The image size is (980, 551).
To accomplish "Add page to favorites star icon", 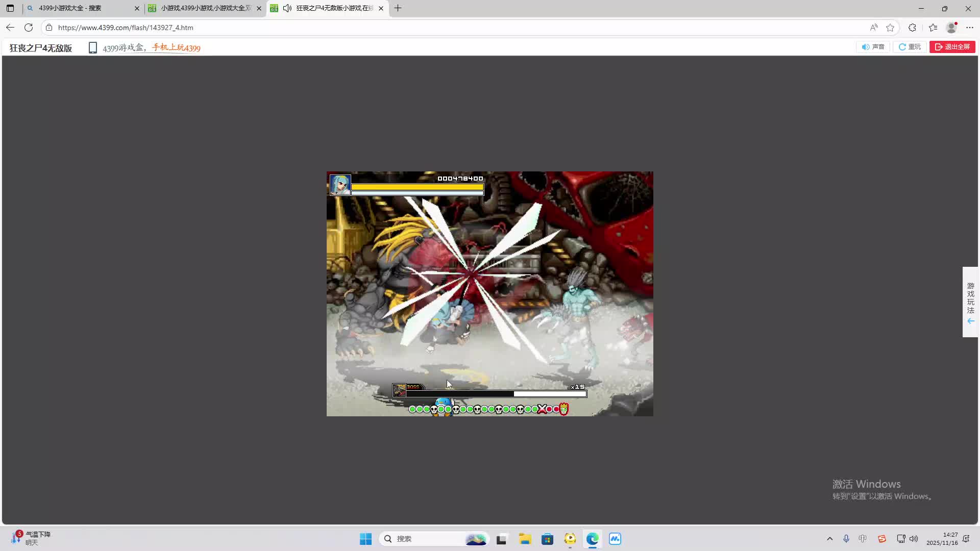I will [890, 28].
